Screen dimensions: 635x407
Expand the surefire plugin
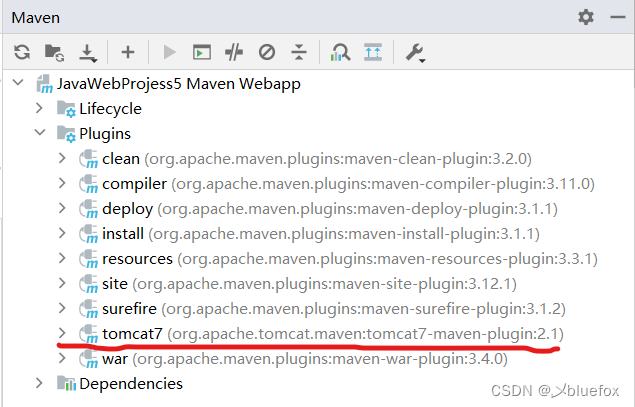pyautogui.click(x=62, y=308)
